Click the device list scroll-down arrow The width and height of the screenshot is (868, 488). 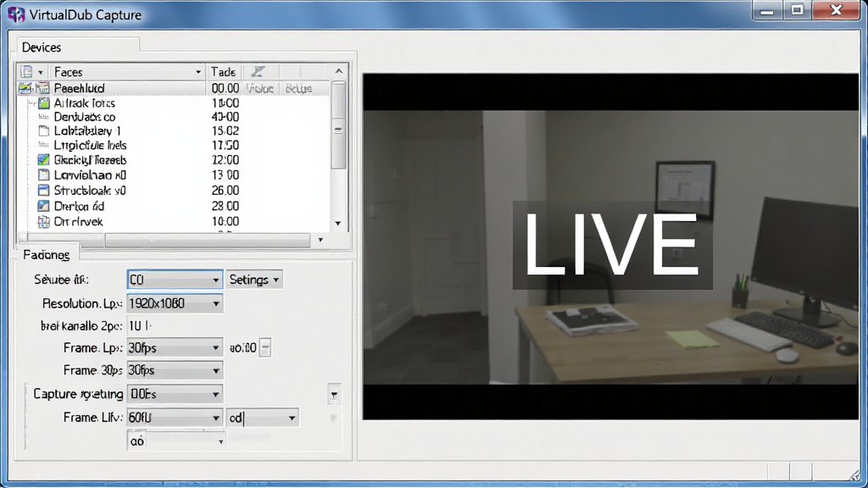tap(338, 223)
